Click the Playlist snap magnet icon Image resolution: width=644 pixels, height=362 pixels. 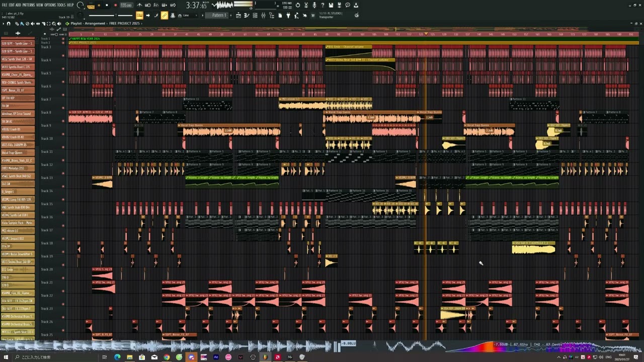[9, 24]
